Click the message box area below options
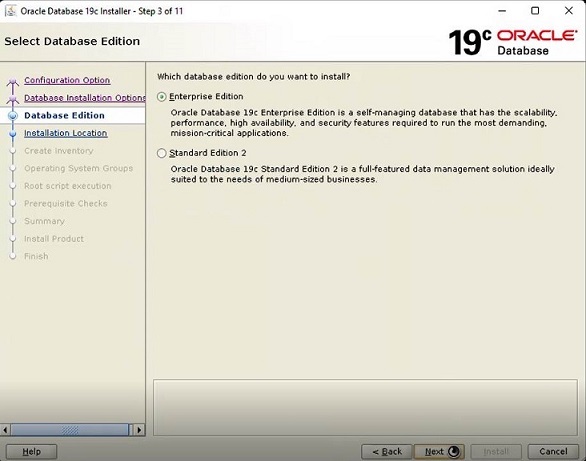Viewport: 586px width, 461px height. pos(365,408)
